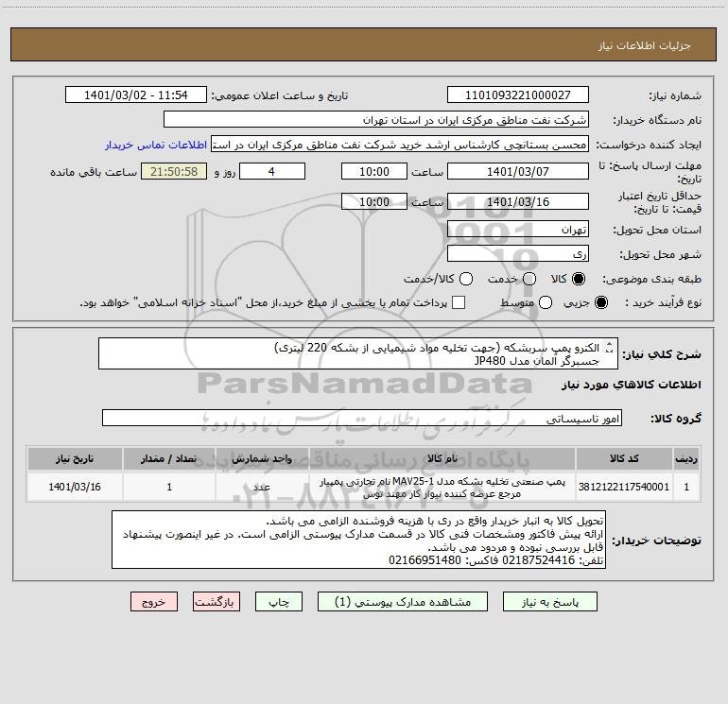This screenshot has height=704, width=728.
Task: Open the اطلاعات تماس خریدار link
Action: (156, 145)
